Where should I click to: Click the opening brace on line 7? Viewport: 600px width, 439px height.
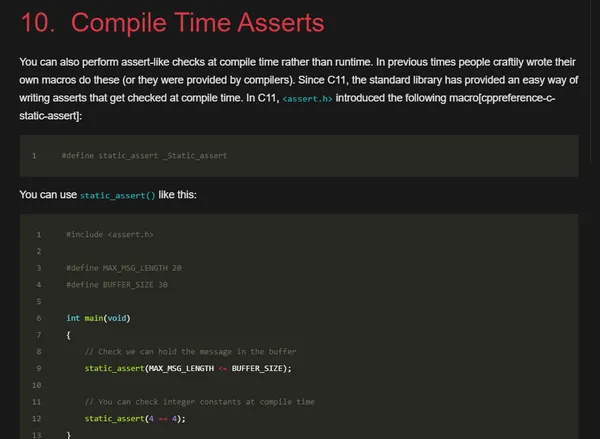click(69, 335)
